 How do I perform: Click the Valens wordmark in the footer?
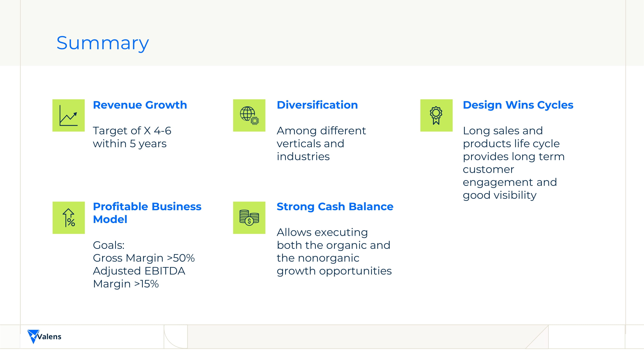pos(49,337)
